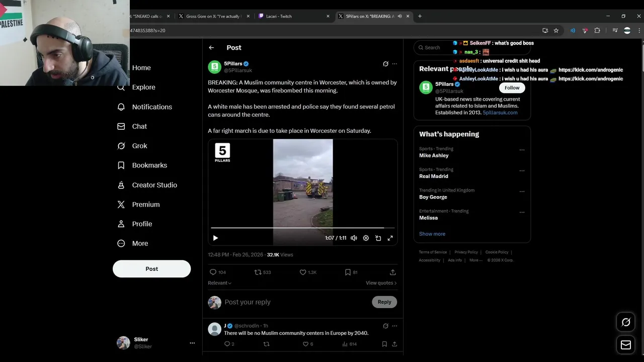644x362 pixels.
Task: Mute the 5Pillars tab audio icon
Action: 400,16
